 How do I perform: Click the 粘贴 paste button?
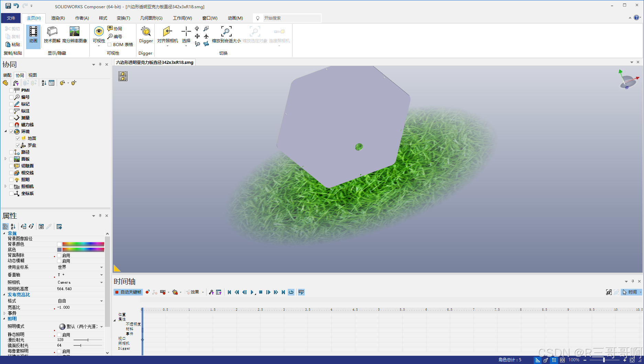click(x=13, y=44)
